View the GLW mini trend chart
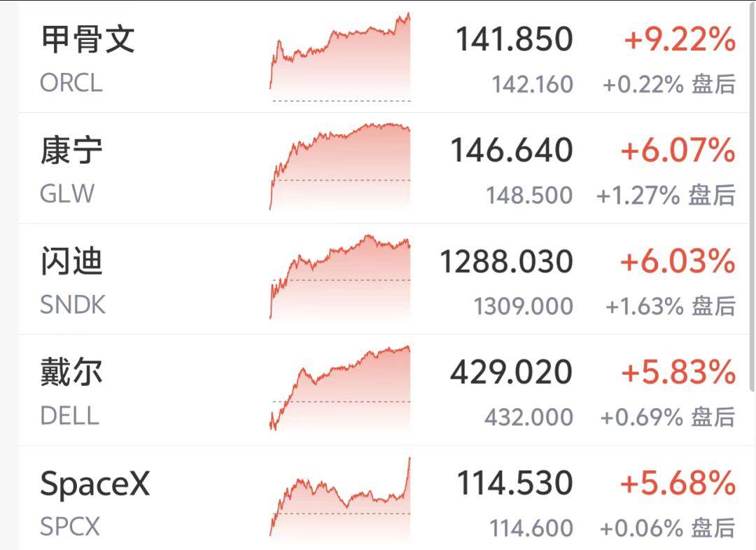 [340, 167]
